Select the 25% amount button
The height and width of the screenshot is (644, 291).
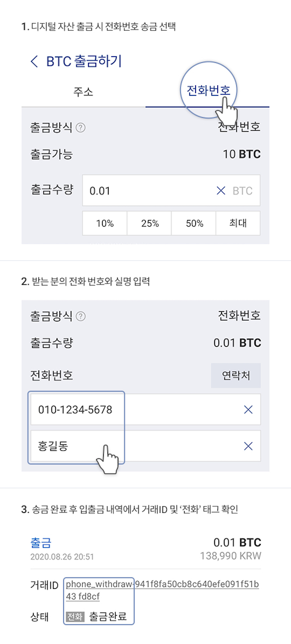(x=150, y=223)
